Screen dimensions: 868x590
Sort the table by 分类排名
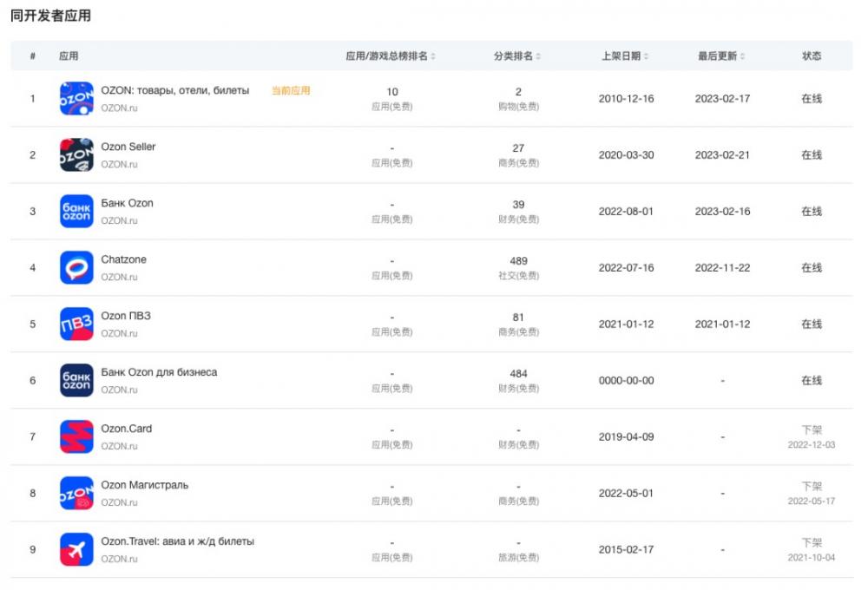(x=517, y=56)
